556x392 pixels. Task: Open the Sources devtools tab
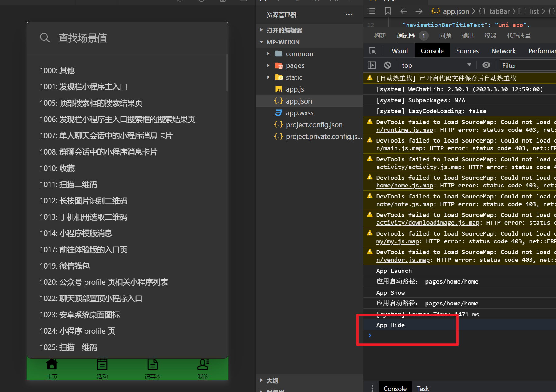click(467, 51)
